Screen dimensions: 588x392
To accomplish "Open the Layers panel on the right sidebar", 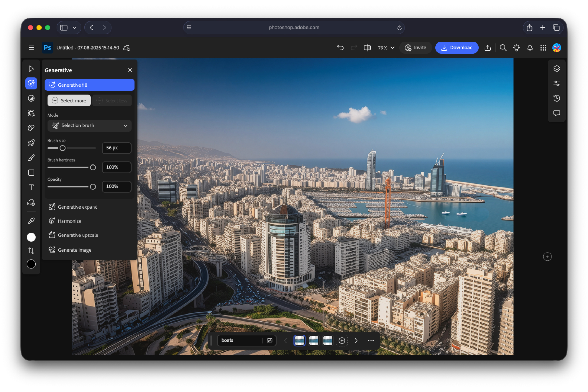I will click(557, 69).
